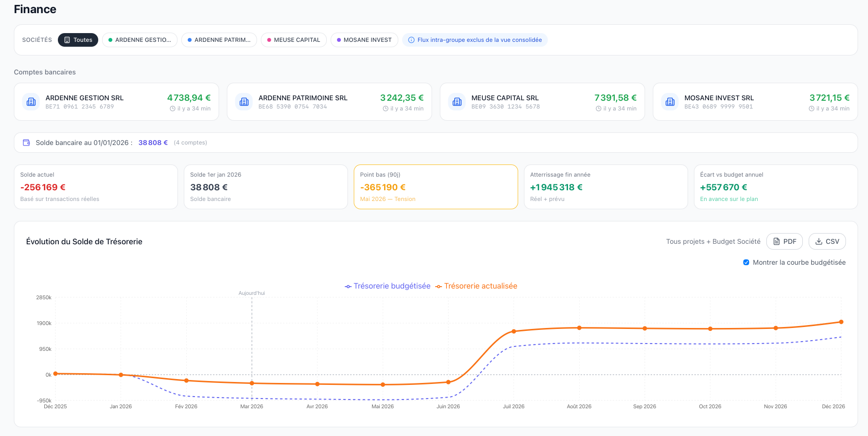Download the treasury data as CSV
The height and width of the screenshot is (436, 868).
[x=827, y=241]
